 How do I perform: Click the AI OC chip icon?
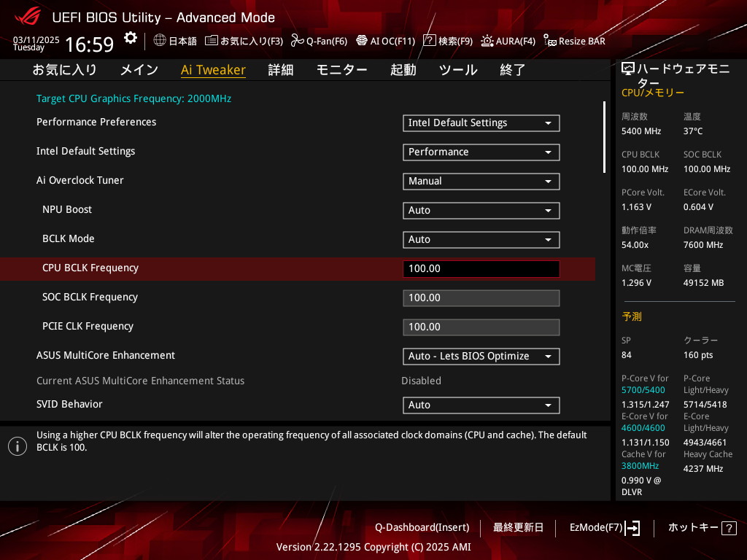(x=362, y=41)
